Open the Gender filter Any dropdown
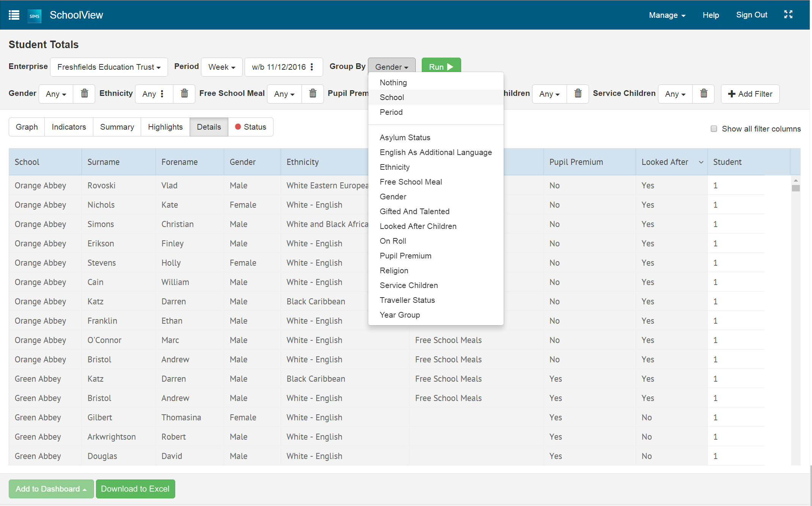Image resolution: width=812 pixels, height=506 pixels. click(56, 94)
